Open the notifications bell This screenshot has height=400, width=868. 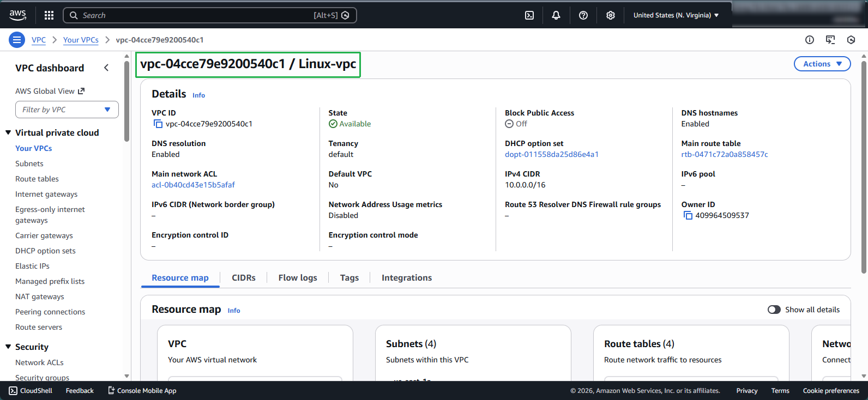click(x=556, y=15)
